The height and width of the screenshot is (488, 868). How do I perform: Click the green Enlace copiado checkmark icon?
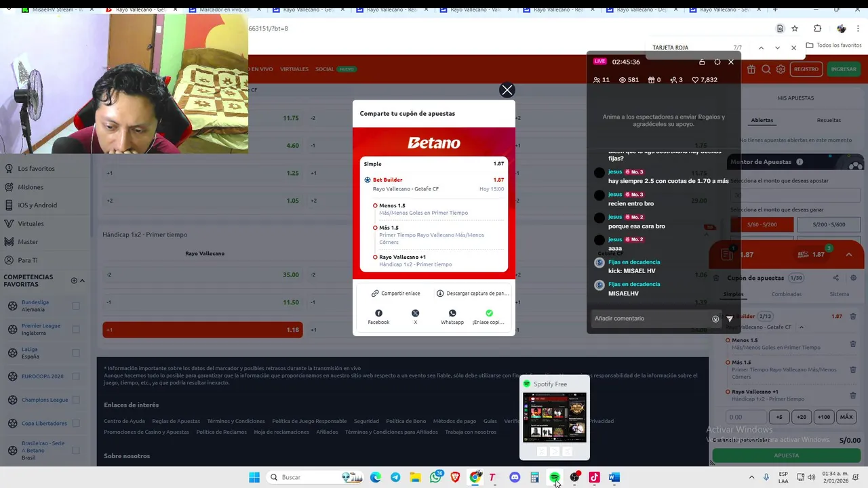[x=489, y=313]
